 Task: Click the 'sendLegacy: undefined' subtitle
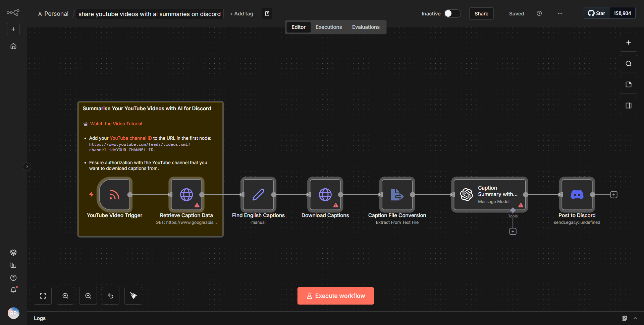[x=577, y=222]
